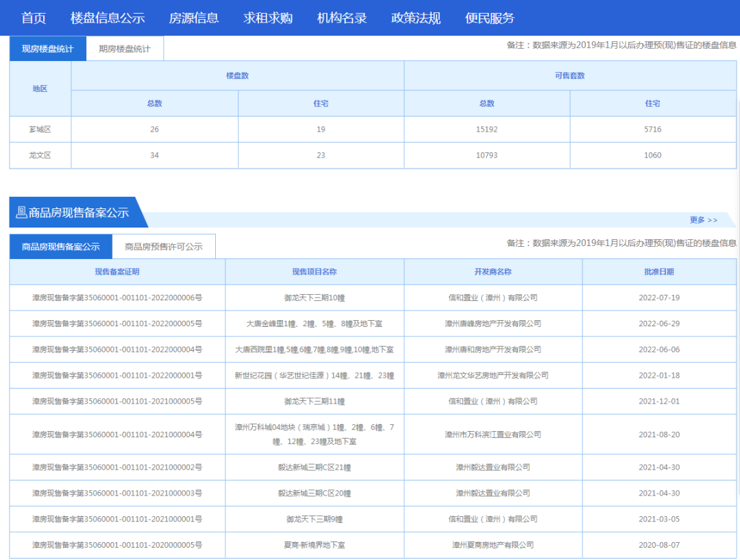
Task: Open certificate ending 2021000004号
Action: pos(117,435)
